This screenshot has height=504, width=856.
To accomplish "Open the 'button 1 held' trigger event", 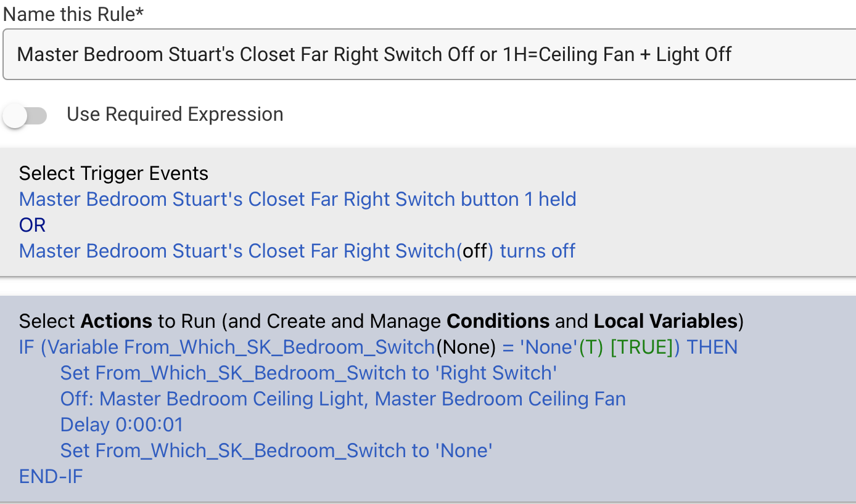I will [x=298, y=199].
